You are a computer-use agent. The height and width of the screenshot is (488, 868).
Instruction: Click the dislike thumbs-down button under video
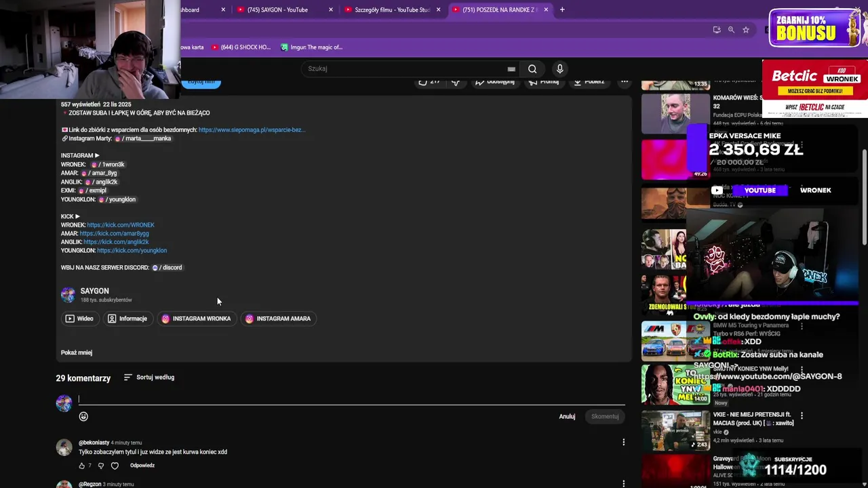(x=456, y=82)
